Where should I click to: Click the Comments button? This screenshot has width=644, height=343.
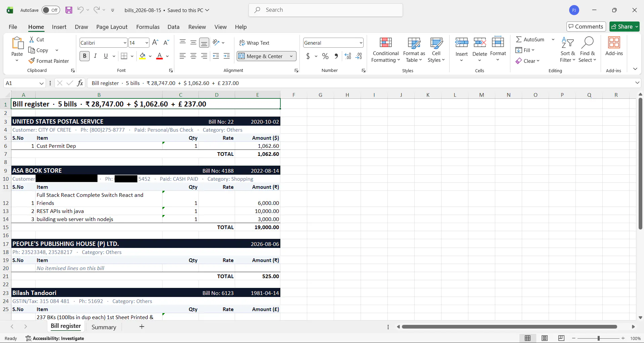coord(586,27)
